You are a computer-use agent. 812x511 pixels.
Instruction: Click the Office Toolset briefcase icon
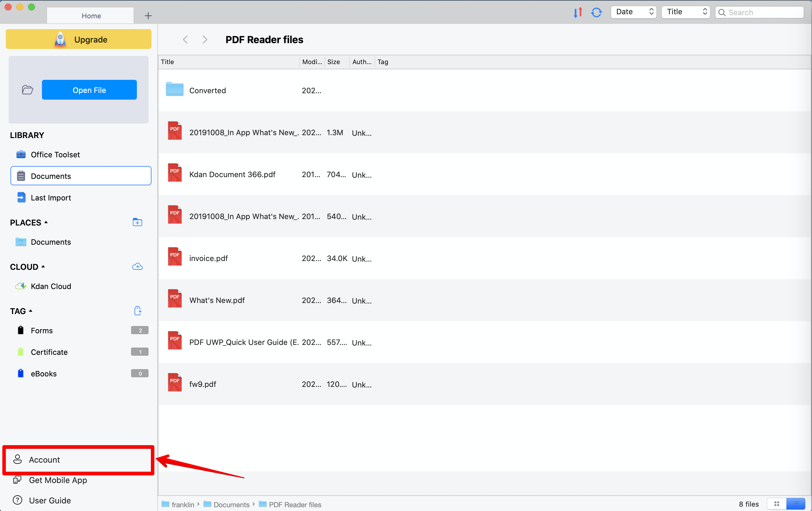tap(21, 154)
